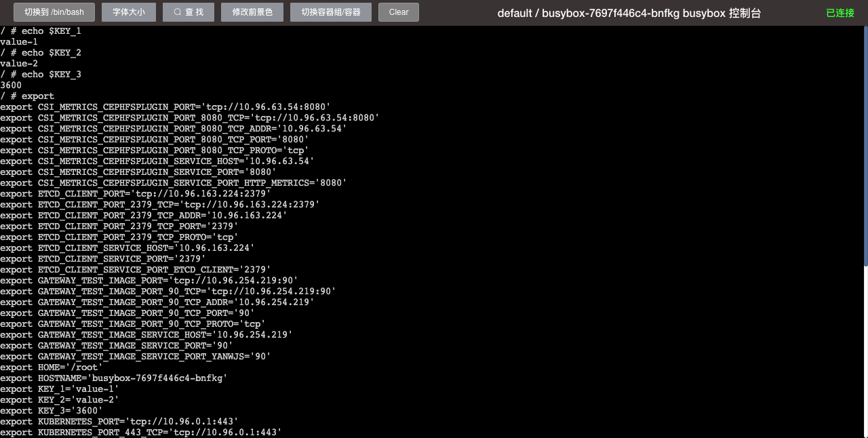
Task: Click the 已连接 connection status
Action: (x=840, y=13)
